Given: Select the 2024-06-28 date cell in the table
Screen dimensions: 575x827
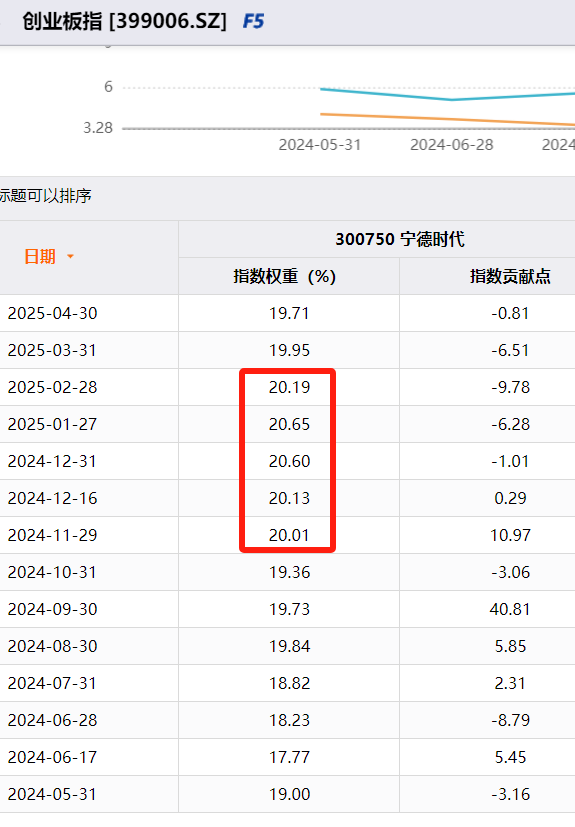Looking at the screenshot, I should click(53, 720).
